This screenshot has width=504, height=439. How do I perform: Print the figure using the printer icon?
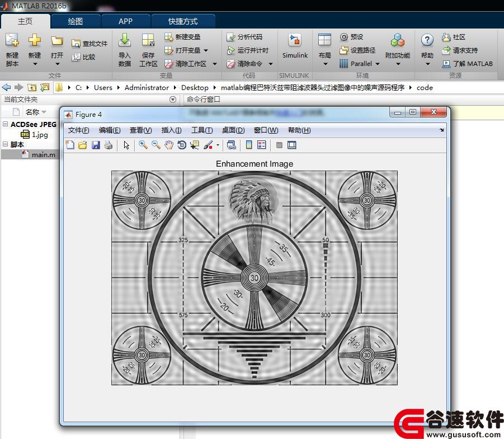click(109, 145)
